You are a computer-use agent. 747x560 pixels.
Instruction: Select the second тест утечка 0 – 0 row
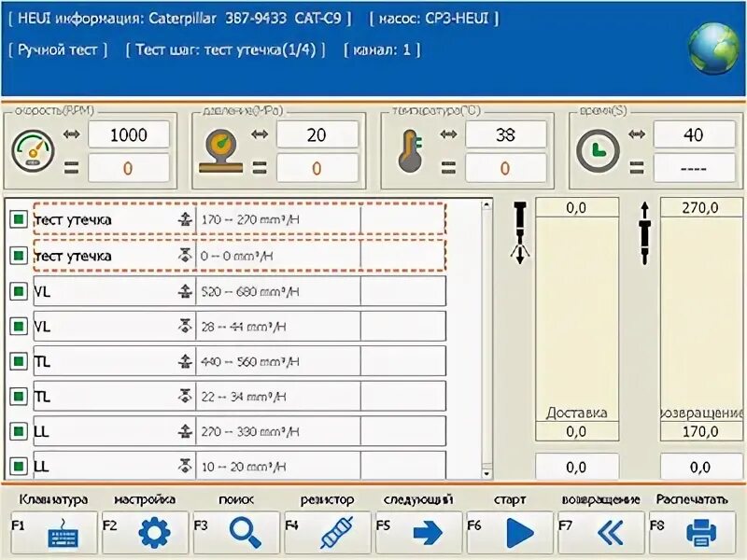coord(240,256)
